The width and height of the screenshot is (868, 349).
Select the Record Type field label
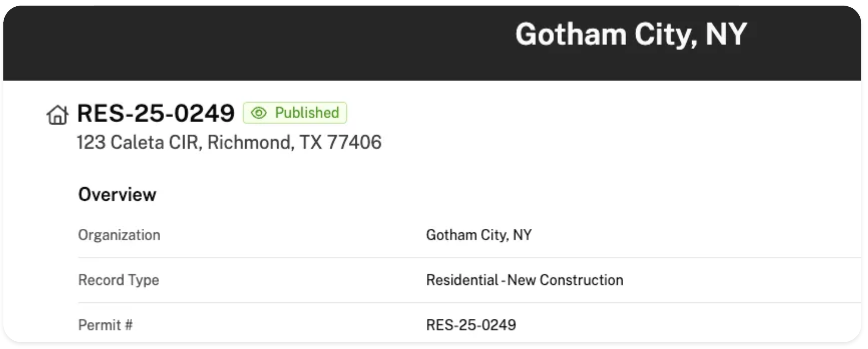tap(118, 280)
